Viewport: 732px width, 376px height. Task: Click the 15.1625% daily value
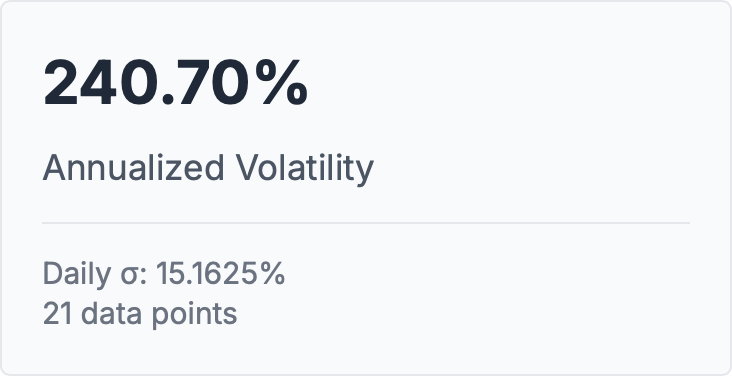220,273
